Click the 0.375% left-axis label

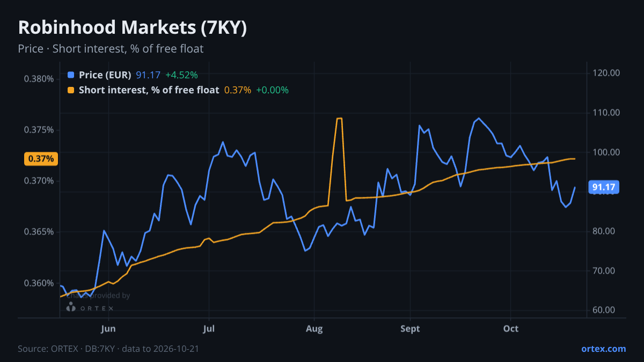[39, 130]
